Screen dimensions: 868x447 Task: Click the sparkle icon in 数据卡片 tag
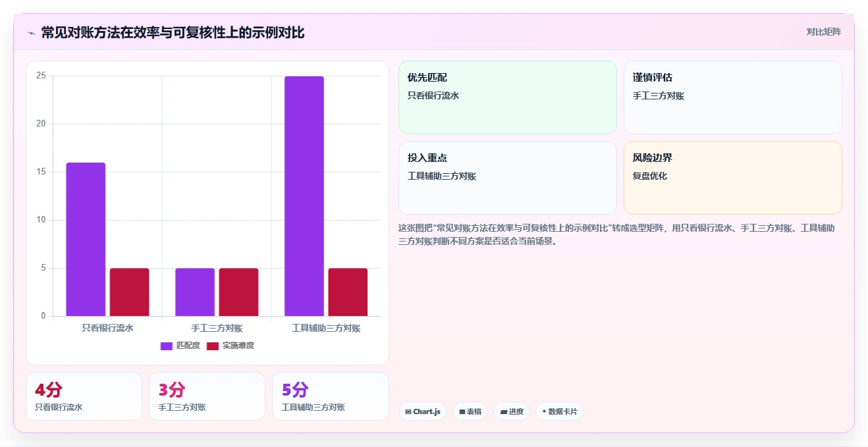[544, 411]
